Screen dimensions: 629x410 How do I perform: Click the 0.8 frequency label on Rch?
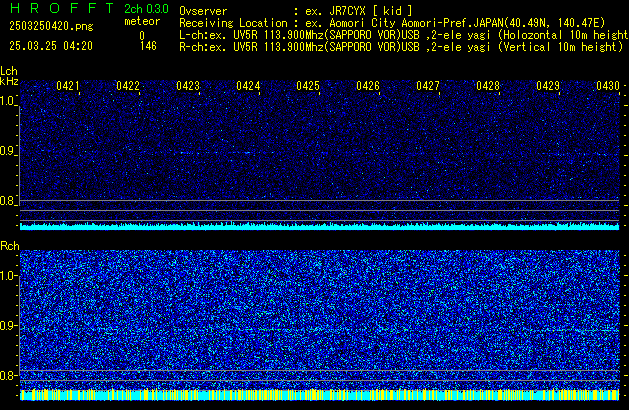coord(7,375)
